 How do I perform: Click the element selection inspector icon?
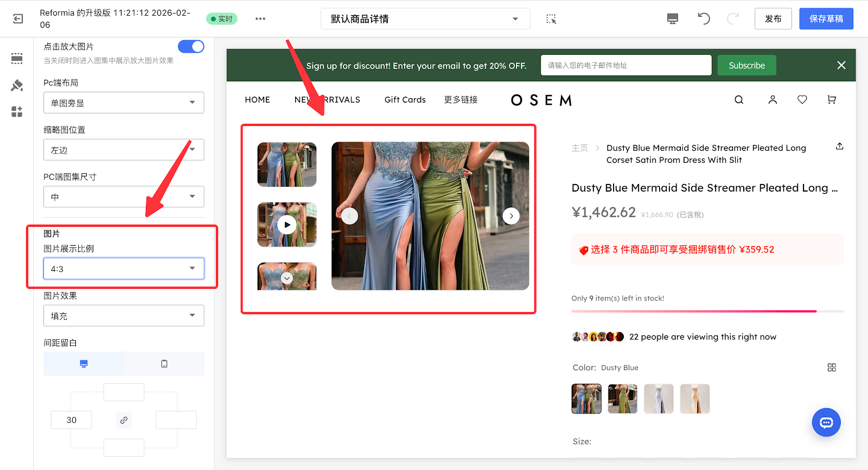point(551,19)
